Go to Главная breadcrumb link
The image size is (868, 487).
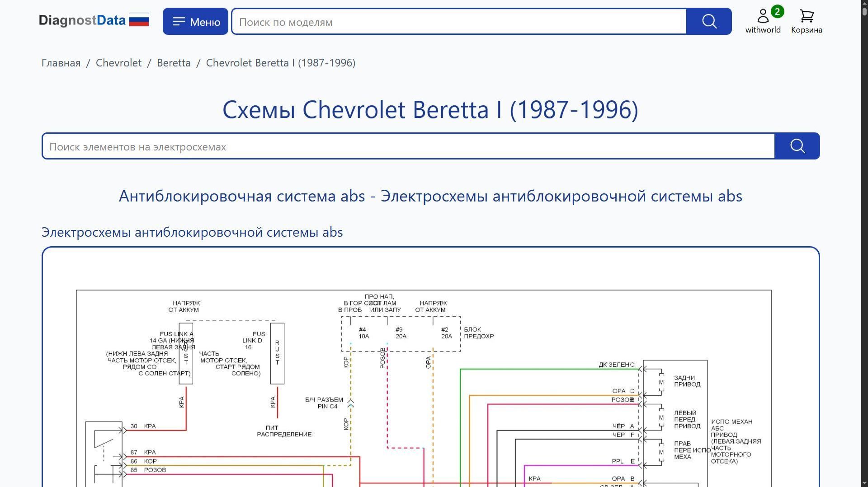[x=61, y=63]
